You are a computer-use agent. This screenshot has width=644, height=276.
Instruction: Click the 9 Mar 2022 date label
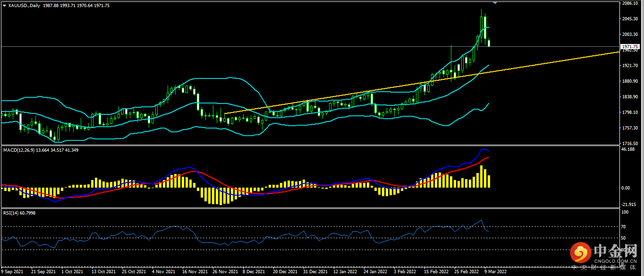pos(495,272)
